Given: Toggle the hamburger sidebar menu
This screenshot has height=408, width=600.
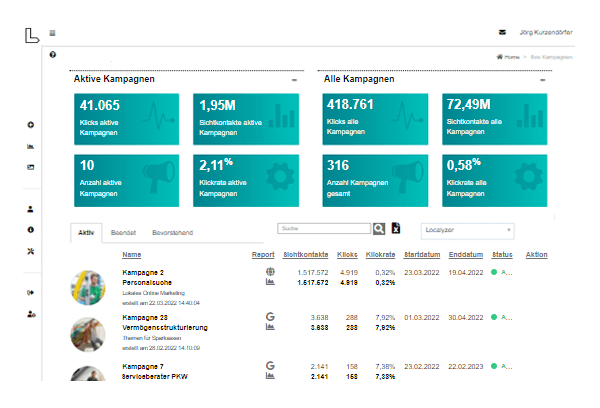Looking at the screenshot, I should [52, 33].
